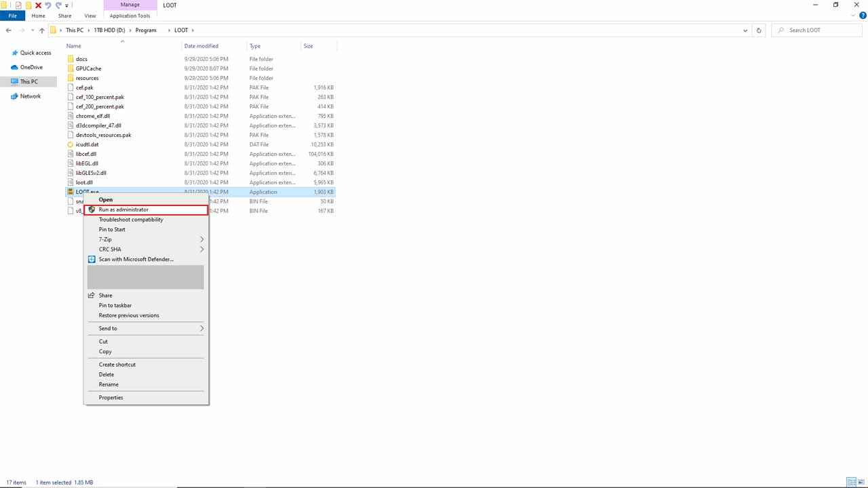Click the Properties icon in quick access toolbar
The width and height of the screenshot is (868, 488).
point(18,5)
